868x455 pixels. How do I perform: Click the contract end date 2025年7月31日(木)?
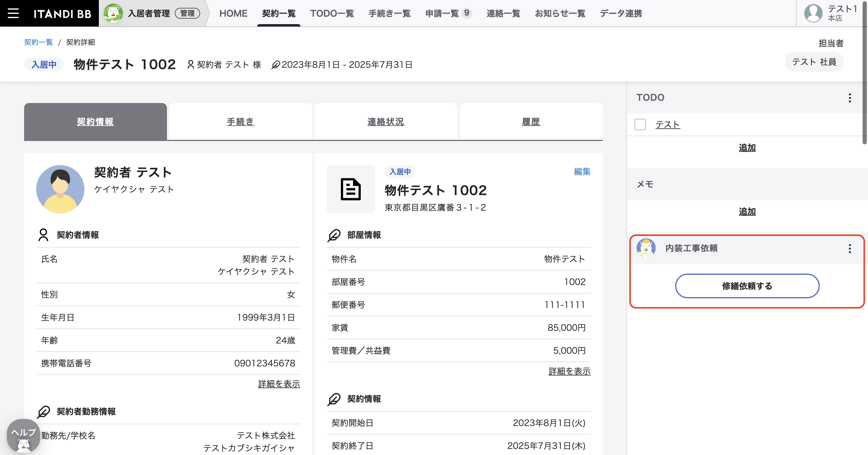pyautogui.click(x=546, y=446)
